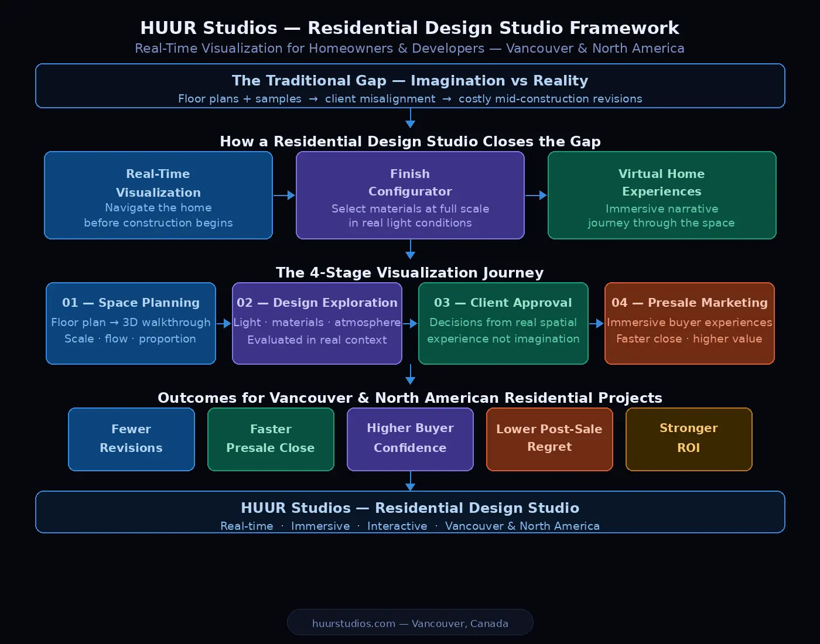Click 'Immersive' in the bottom banner tagline

(320, 526)
